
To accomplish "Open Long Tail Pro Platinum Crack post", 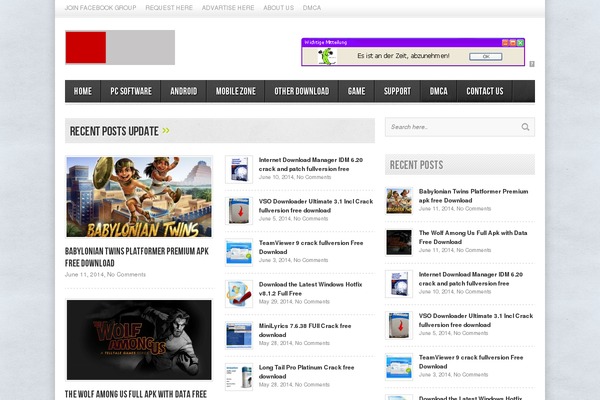I will tap(307, 372).
